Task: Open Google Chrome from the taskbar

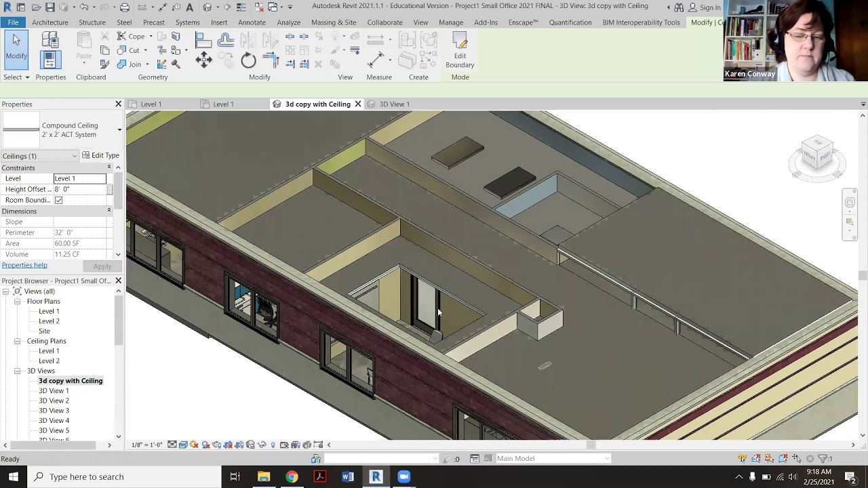Action: click(x=292, y=476)
